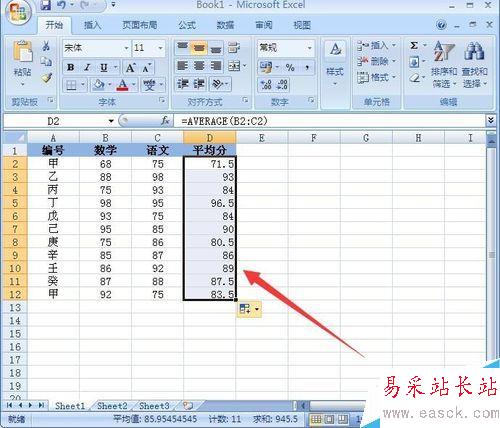Image resolution: width=500 pixels, height=428 pixels.
Task: Click the Office button logo
Action: click(17, 13)
